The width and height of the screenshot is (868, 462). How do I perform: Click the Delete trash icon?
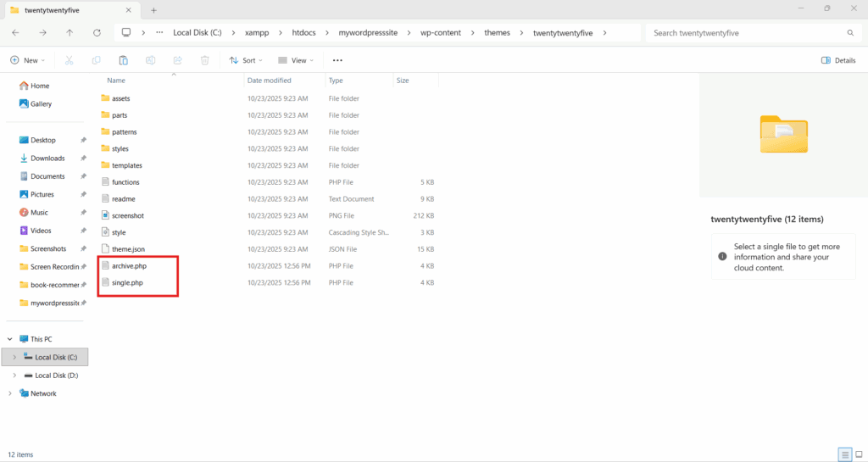pos(205,60)
